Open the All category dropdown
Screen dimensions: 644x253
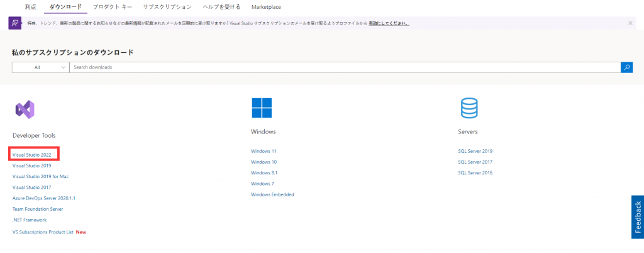41,67
